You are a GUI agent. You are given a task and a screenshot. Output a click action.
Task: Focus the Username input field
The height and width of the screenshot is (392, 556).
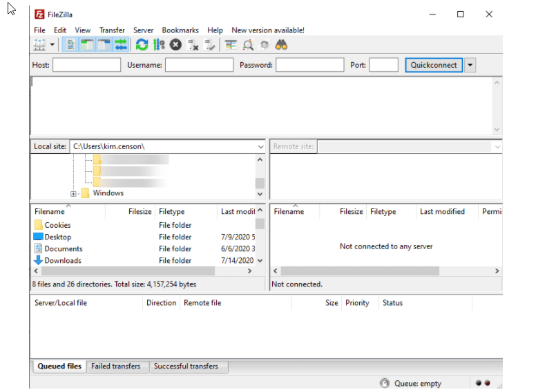[199, 65]
